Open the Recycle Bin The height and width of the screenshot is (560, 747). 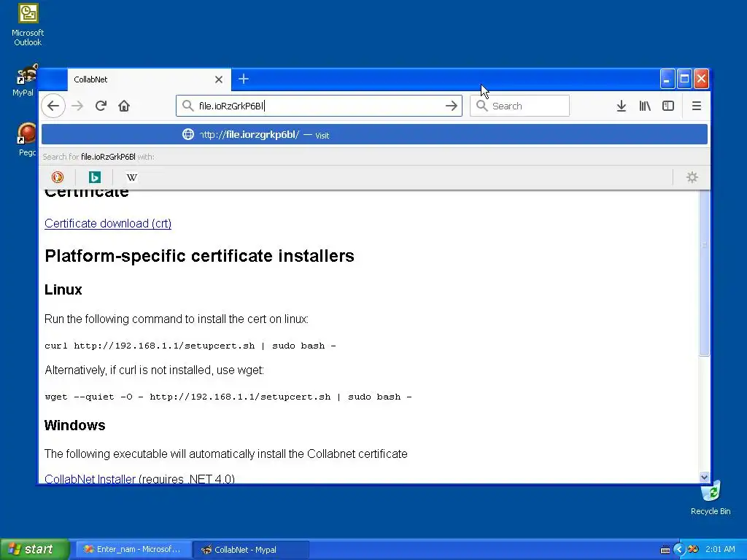tap(711, 498)
